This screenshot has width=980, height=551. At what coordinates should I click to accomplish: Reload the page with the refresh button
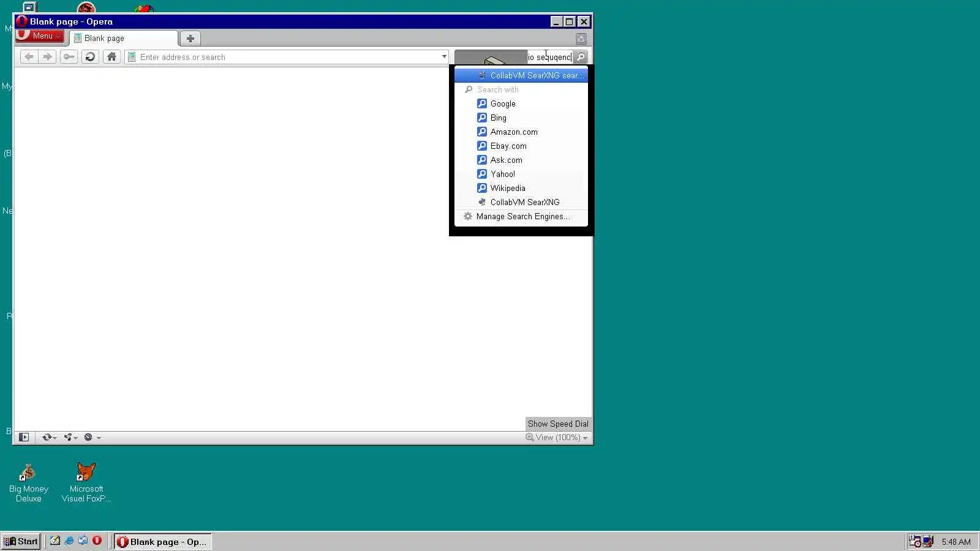(x=90, y=57)
